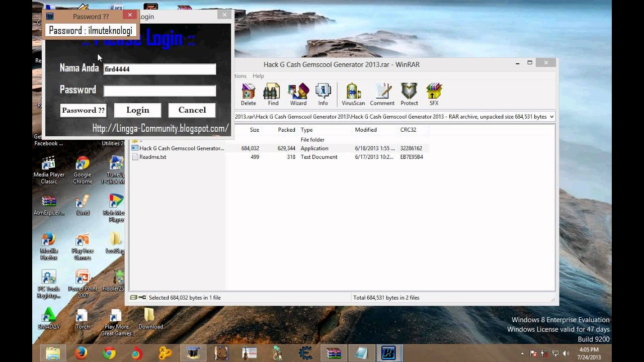The height and width of the screenshot is (362, 644).
Task: Open the Help menu in WinRAR
Action: point(258,76)
